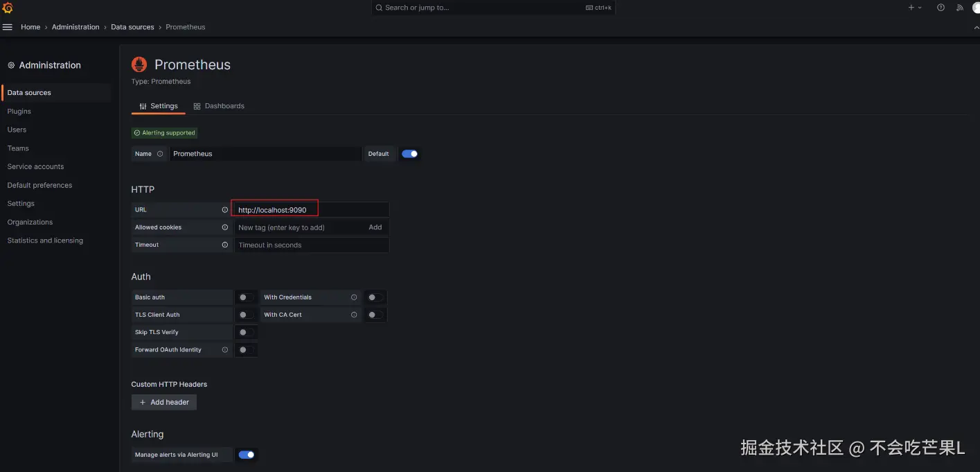This screenshot has width=980, height=472.
Task: Go to Administration breadcrumb link
Action: 75,27
